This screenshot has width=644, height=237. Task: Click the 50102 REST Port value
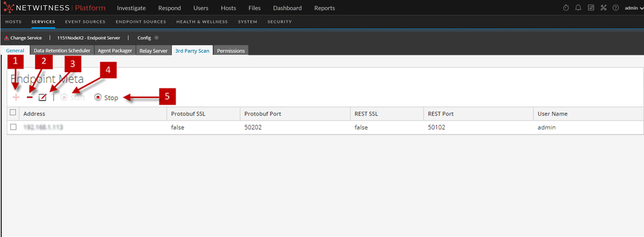click(x=437, y=127)
